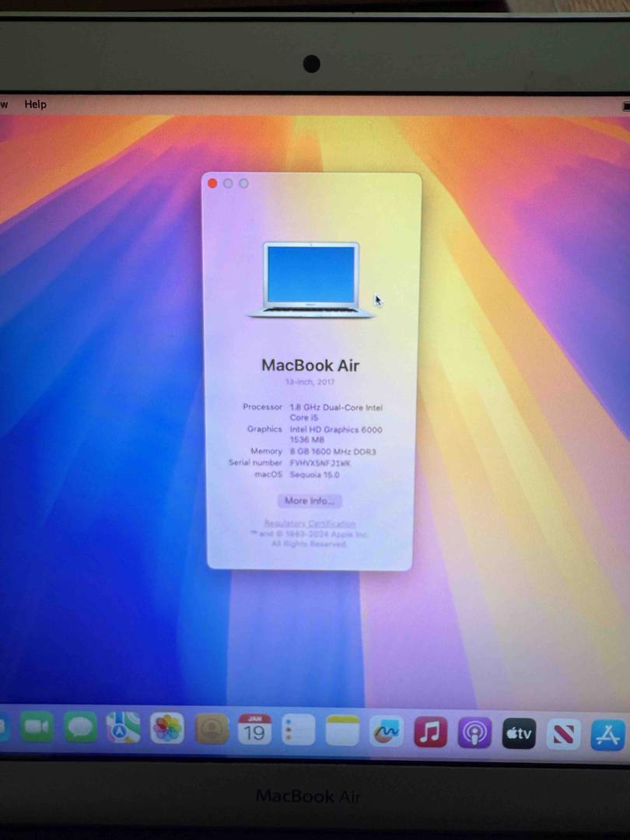Open the Regulatory Certification link
630x840 pixels.
[x=310, y=524]
